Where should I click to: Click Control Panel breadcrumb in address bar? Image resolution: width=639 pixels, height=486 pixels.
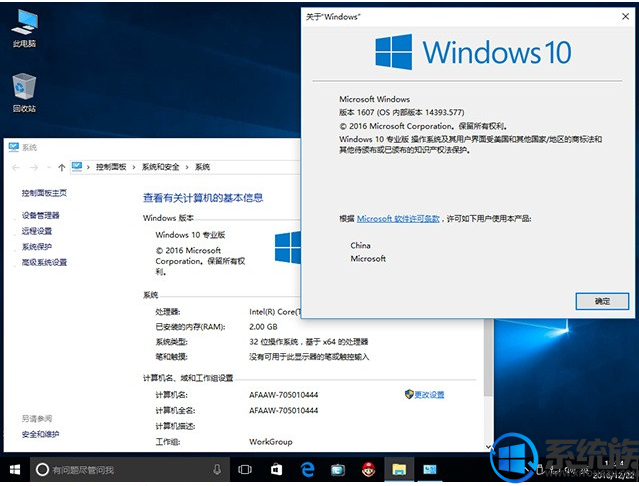[x=111, y=167]
